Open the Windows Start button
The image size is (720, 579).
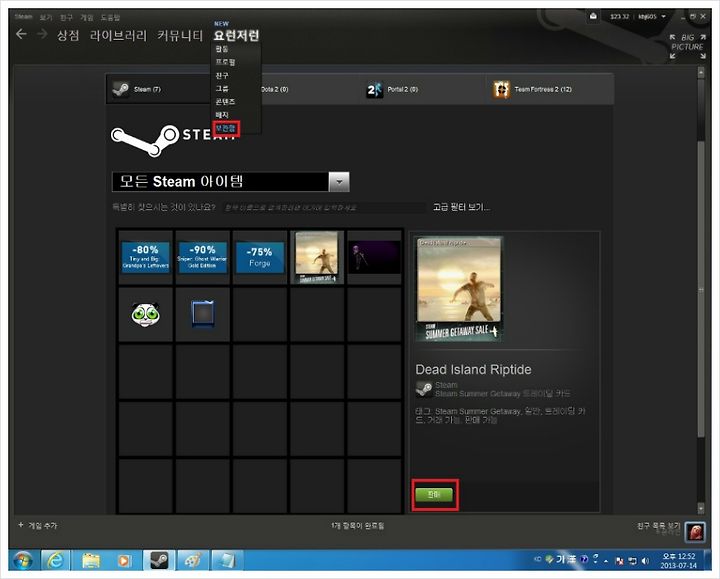23,560
